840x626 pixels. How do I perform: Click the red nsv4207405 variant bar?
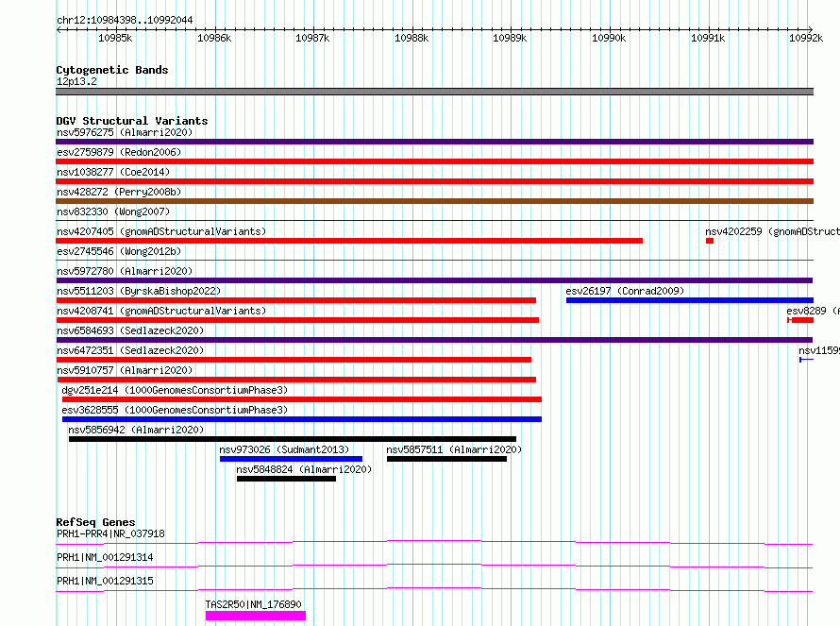pos(349,241)
